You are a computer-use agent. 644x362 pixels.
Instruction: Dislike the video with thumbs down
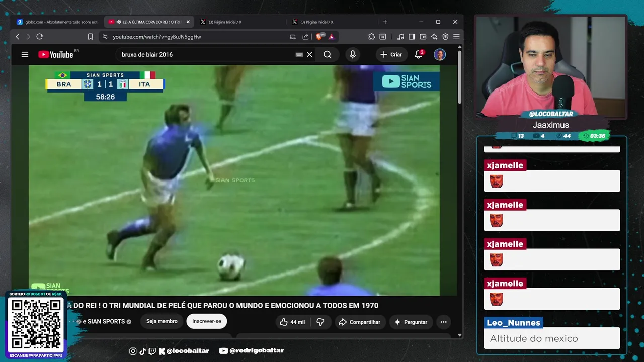320,322
